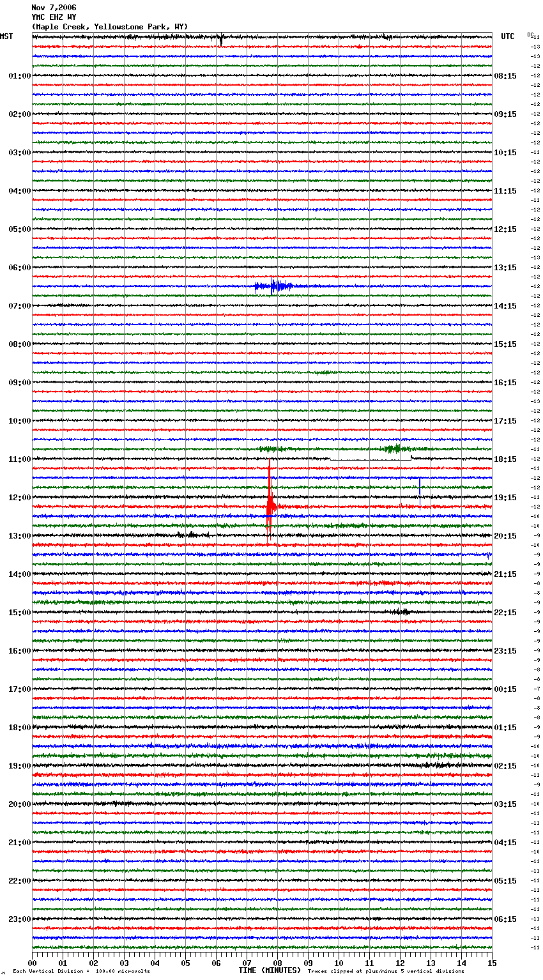Viewport: 543px width, 980px height.
Task: Select the station code "YMC EHZ WY"
Action: click(54, 17)
